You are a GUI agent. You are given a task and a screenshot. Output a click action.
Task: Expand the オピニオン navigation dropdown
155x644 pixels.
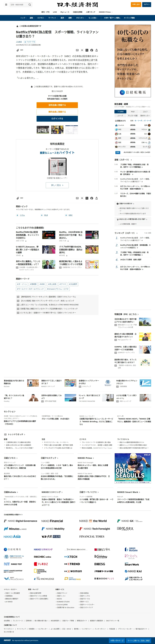[81, 18]
